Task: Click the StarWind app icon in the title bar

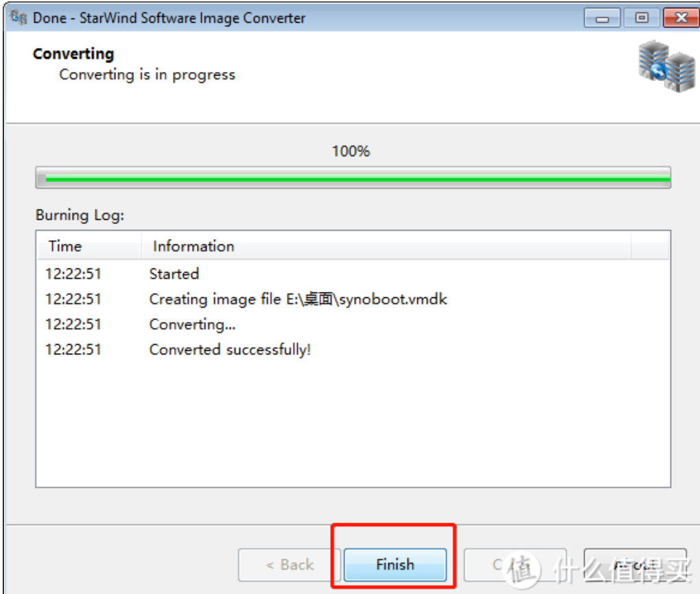Action: tap(19, 18)
